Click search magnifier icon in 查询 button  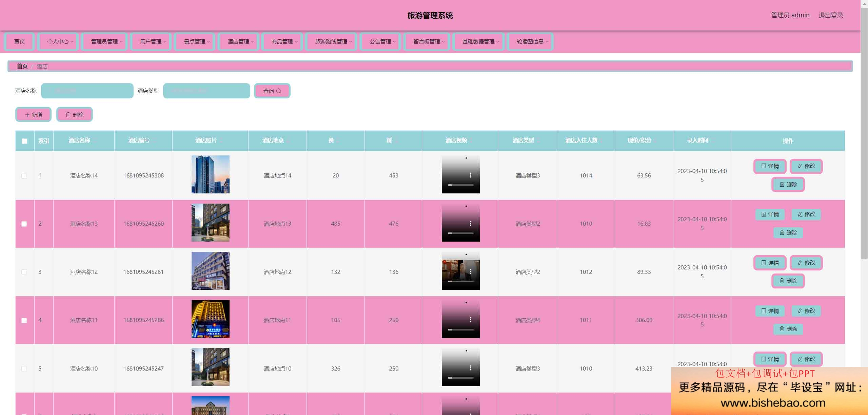pyautogui.click(x=278, y=91)
